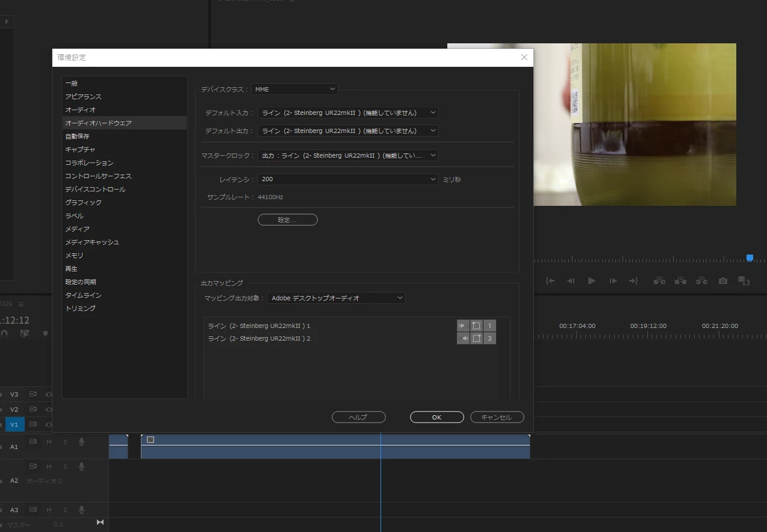Screen dimensions: 767x532
Task: Confirm the preferences with OK
Action: [x=437, y=417]
